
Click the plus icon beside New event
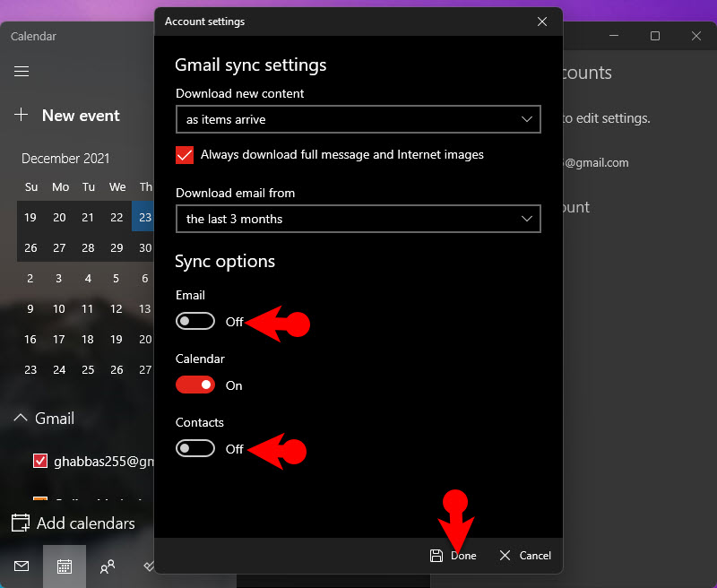click(21, 115)
